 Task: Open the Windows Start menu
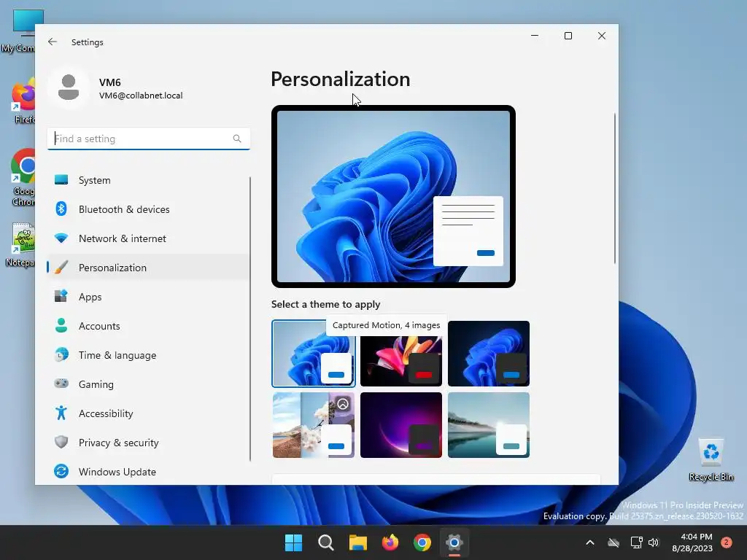(293, 542)
